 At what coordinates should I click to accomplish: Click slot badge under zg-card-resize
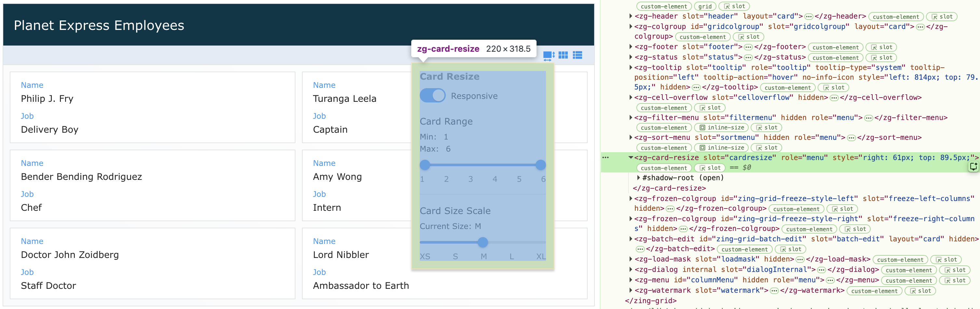pyautogui.click(x=710, y=168)
